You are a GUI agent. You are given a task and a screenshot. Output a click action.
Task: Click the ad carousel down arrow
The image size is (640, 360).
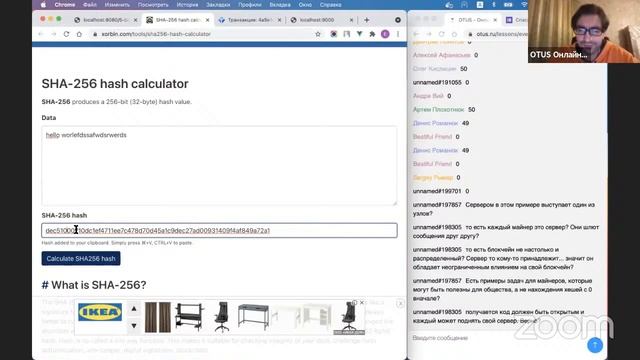(134, 326)
